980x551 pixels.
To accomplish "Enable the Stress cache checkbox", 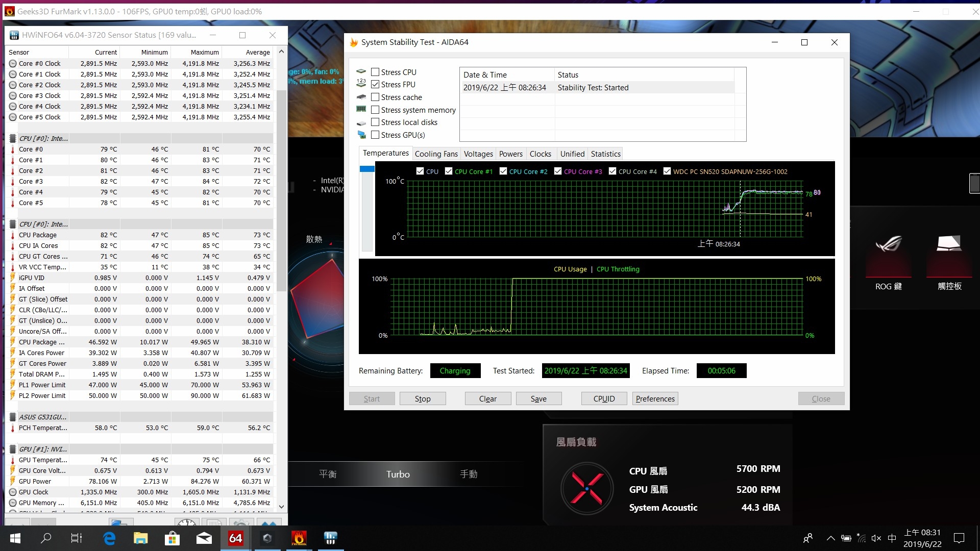I will coord(375,97).
